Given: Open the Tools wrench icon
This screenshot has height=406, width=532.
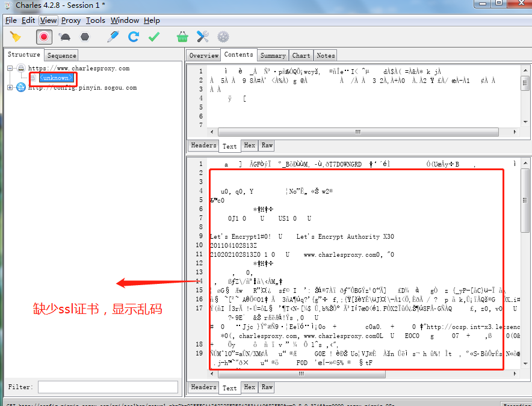Looking at the screenshot, I should pos(203,37).
